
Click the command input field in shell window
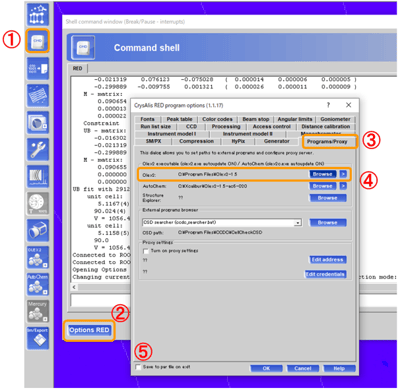(x=101, y=300)
